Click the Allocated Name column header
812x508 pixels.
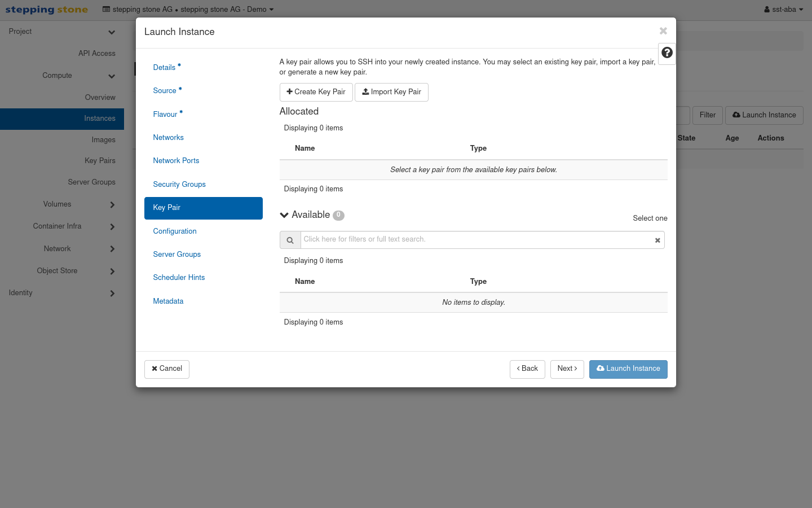(305, 148)
